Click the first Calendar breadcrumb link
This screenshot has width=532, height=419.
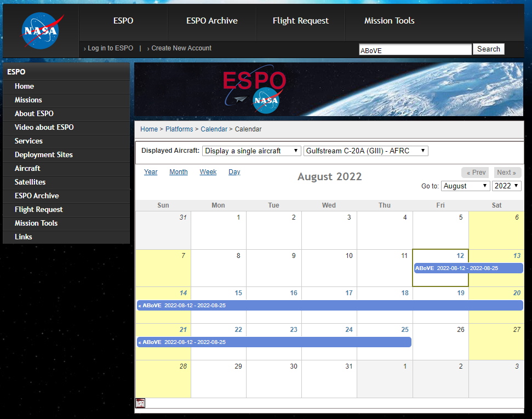point(214,129)
